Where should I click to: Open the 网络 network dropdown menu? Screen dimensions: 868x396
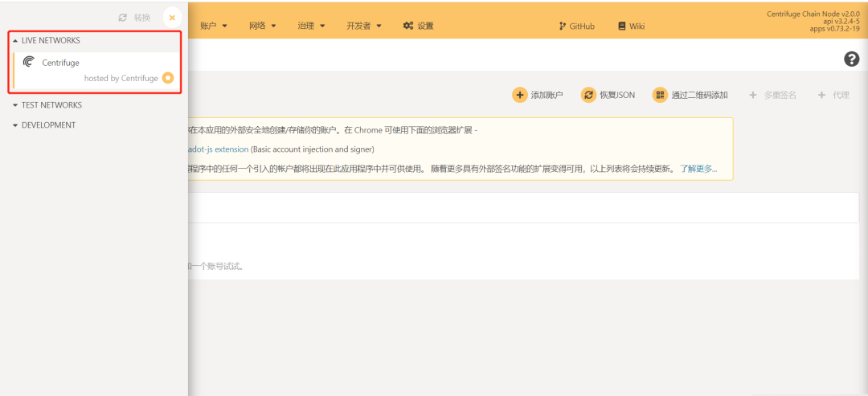click(x=262, y=26)
